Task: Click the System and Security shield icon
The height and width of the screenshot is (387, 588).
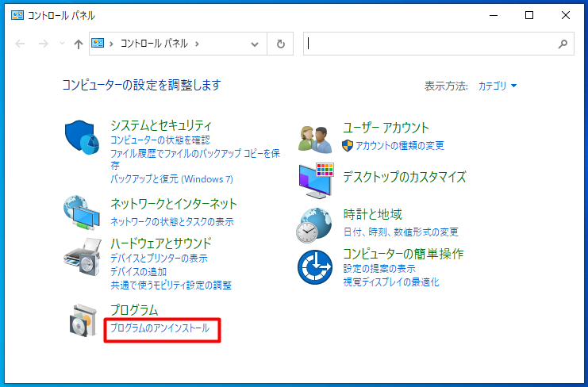Action: 81,140
